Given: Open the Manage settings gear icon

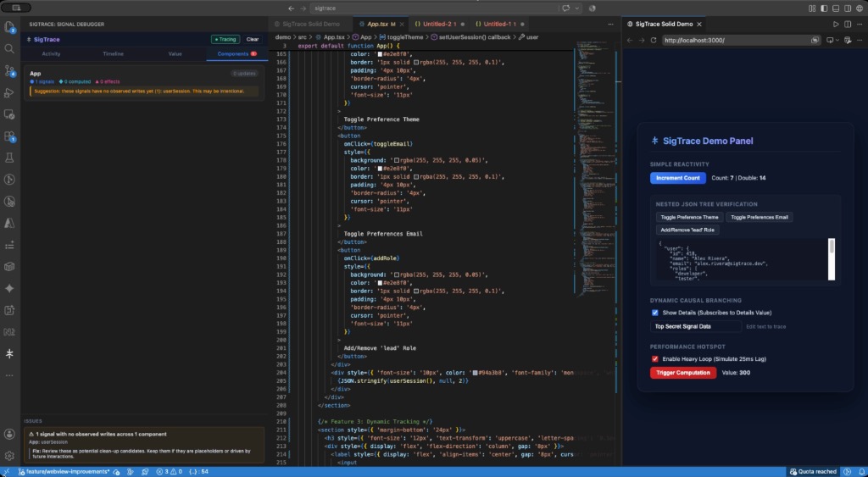Looking at the screenshot, I should 9,456.
